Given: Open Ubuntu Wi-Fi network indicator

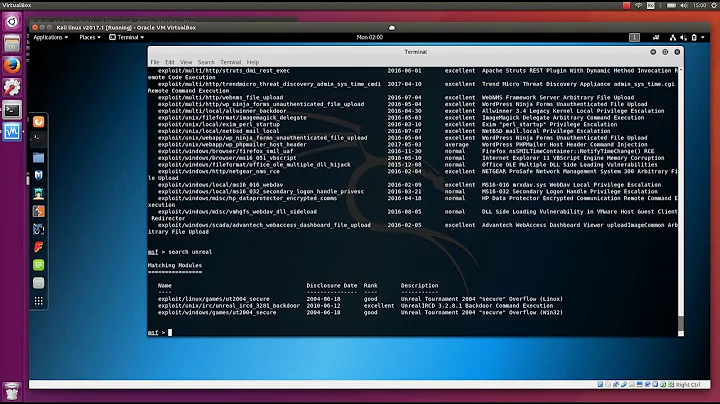Looking at the screenshot, I should coord(638,6).
